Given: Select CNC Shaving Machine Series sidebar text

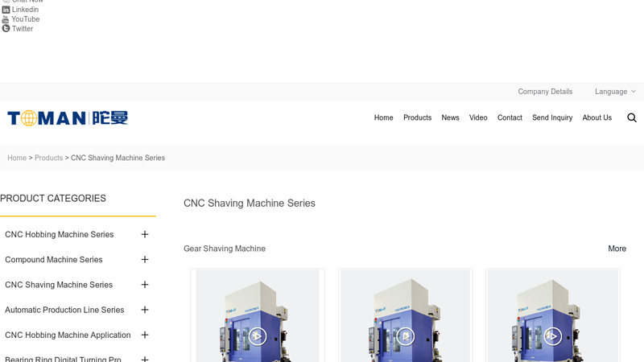Looking at the screenshot, I should pyautogui.click(x=59, y=285).
